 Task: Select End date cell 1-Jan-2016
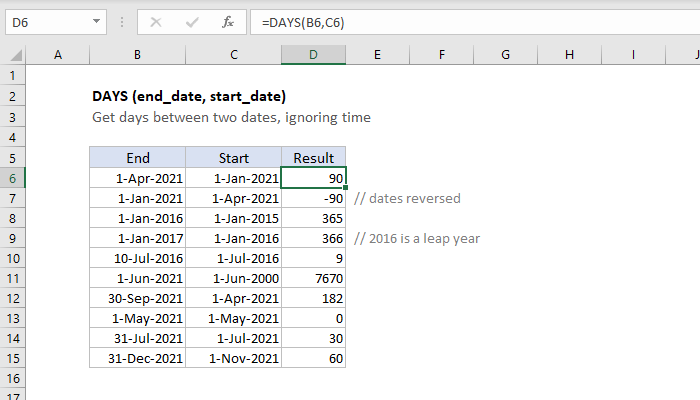138,218
